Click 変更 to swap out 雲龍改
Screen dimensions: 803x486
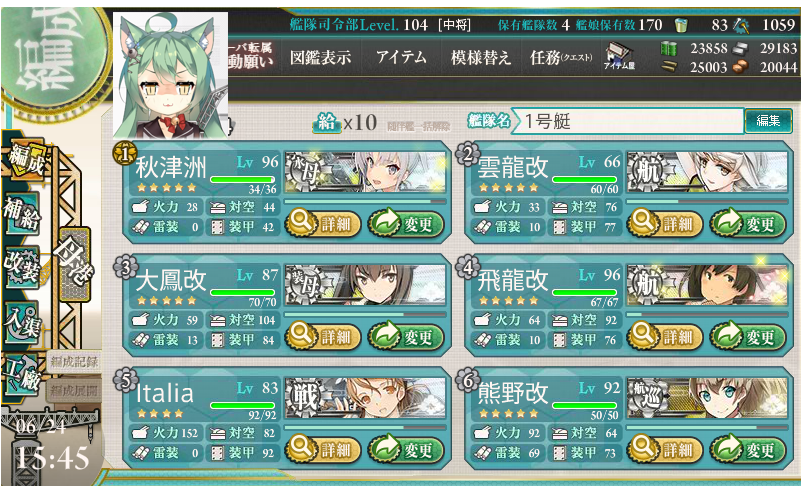point(747,224)
